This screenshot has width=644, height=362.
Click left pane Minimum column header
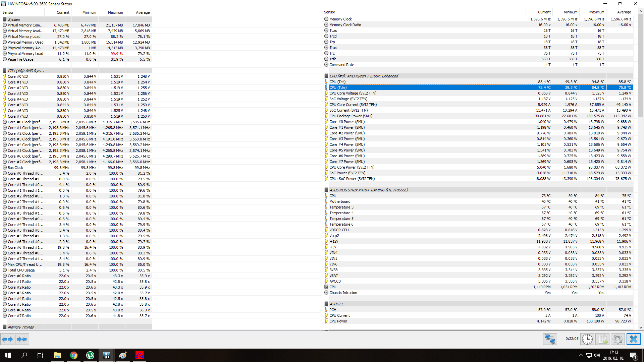pyautogui.click(x=85, y=12)
